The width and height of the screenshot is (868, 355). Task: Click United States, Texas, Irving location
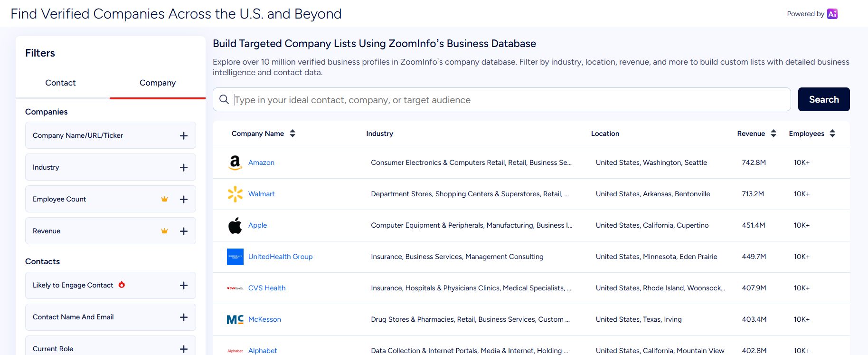(639, 319)
